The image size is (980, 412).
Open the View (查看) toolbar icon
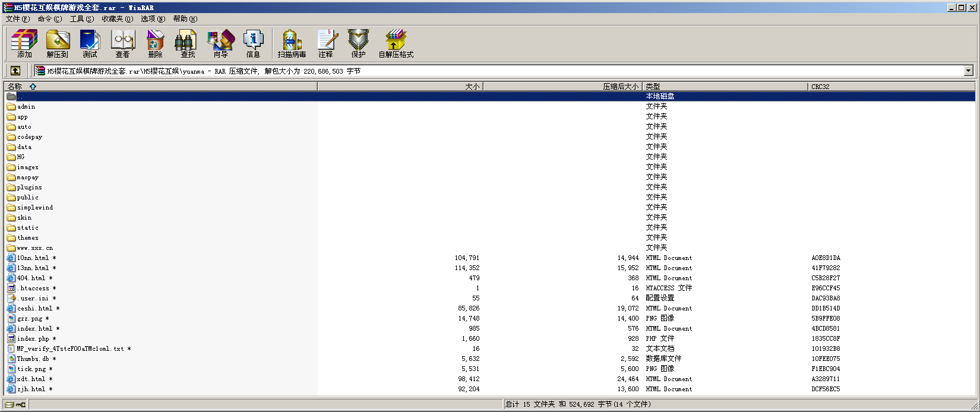pyautogui.click(x=122, y=43)
